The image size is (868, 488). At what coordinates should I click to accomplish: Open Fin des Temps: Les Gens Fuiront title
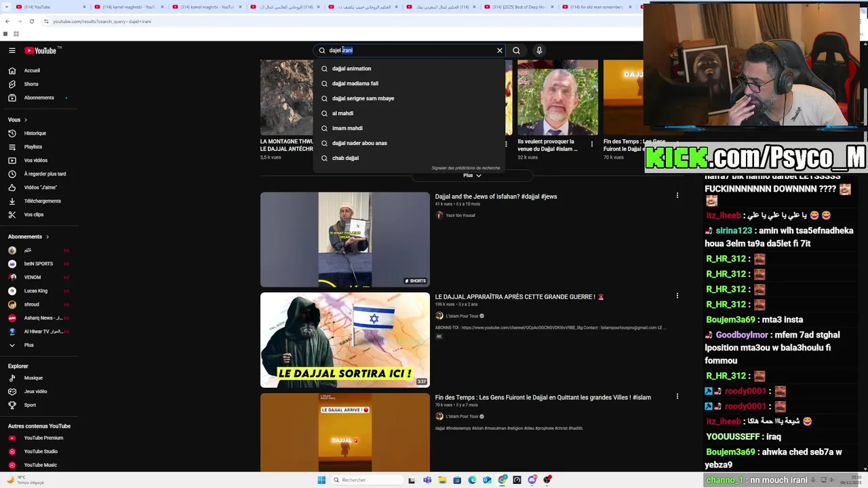(542, 397)
